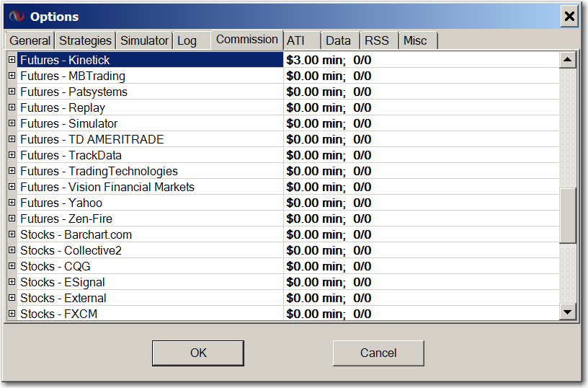Expand the Futures - Zen-Fire row

(x=12, y=219)
